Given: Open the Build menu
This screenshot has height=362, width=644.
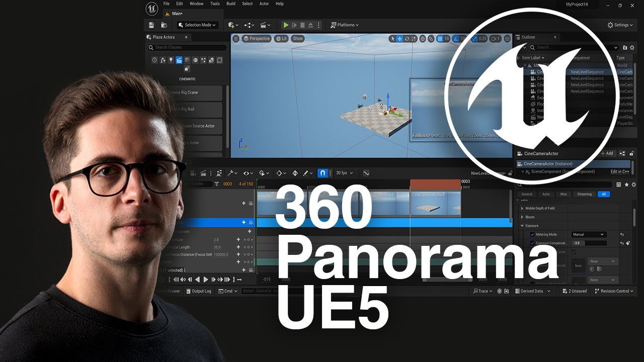Looking at the screenshot, I should click(231, 4).
